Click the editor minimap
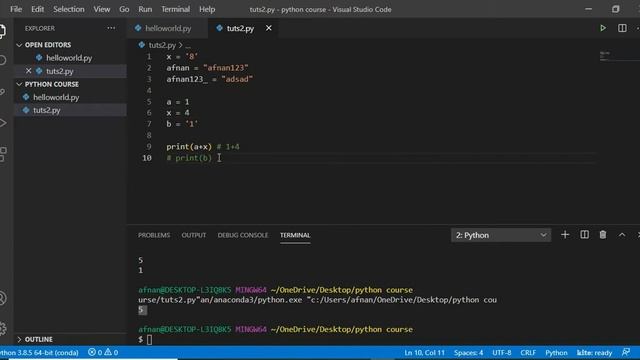This screenshot has width=640, height=360. click(617, 56)
